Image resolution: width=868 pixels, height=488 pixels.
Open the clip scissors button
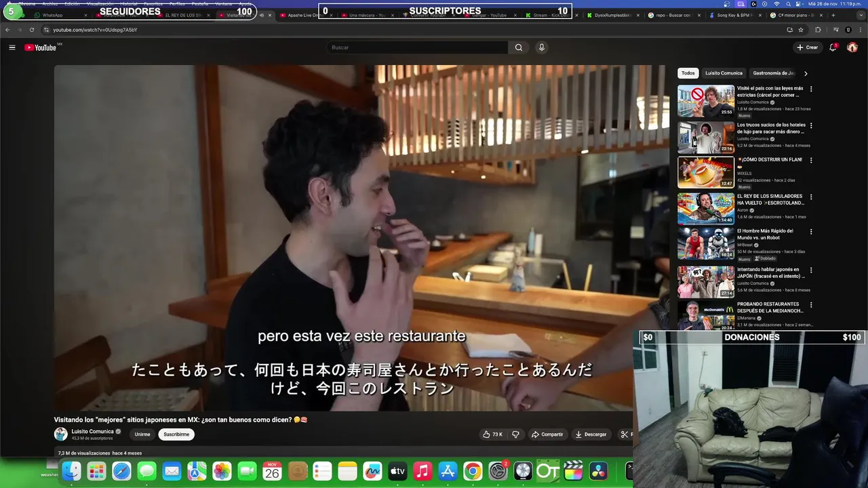pos(625,434)
